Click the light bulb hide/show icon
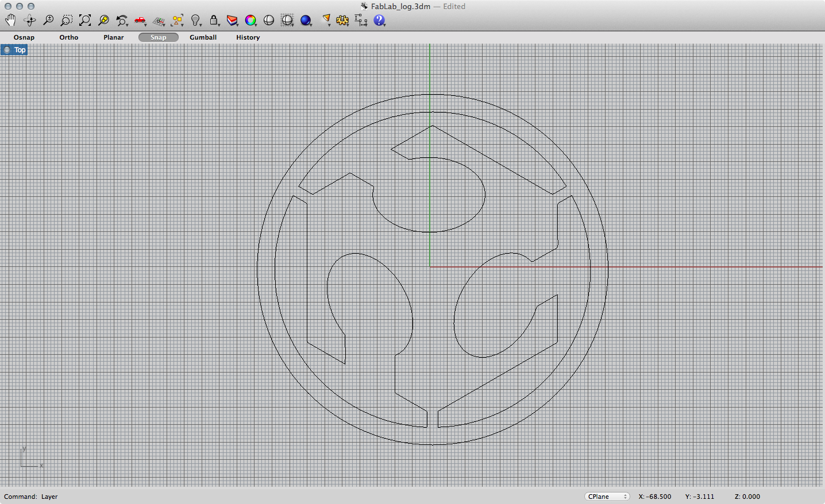The width and height of the screenshot is (825, 504). (x=196, y=21)
